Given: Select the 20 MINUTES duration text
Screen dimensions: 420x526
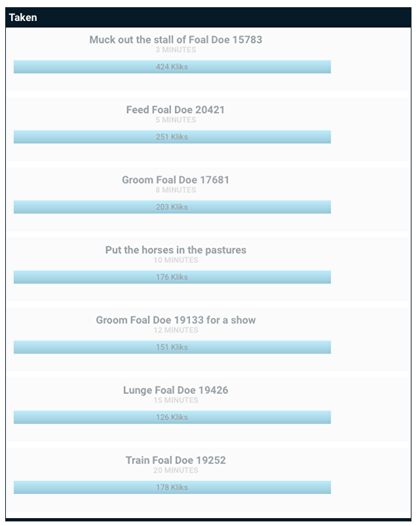Looking at the screenshot, I should tap(175, 471).
